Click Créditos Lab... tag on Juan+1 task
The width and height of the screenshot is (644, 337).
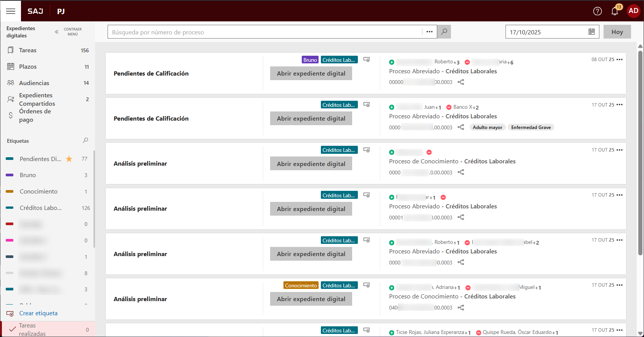pyautogui.click(x=339, y=105)
